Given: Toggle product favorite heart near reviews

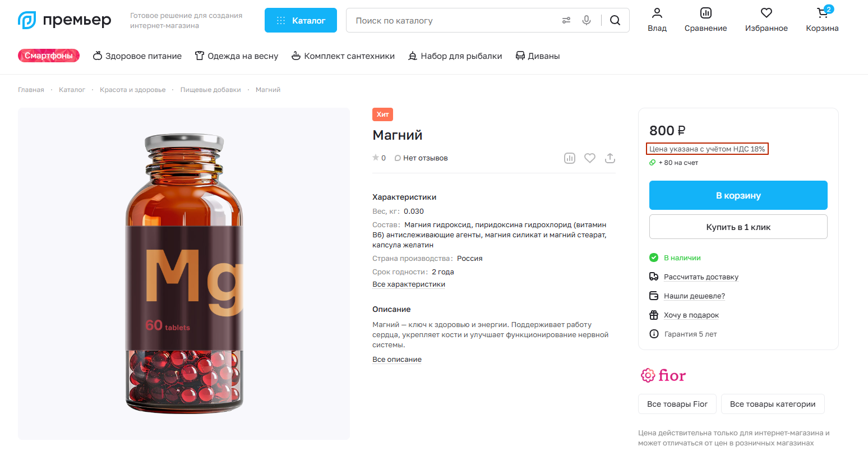Looking at the screenshot, I should coord(590,158).
